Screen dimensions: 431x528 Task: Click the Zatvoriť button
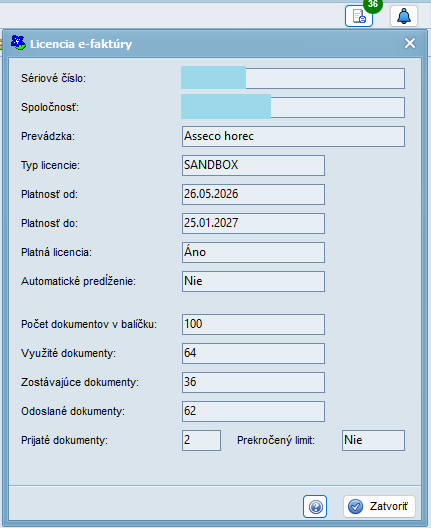tap(379, 506)
